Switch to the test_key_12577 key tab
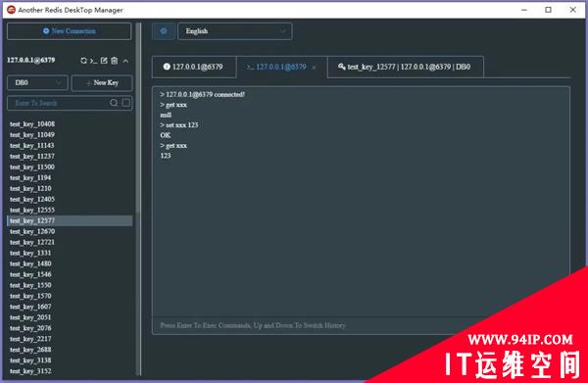The image size is (588, 383). pyautogui.click(x=405, y=67)
